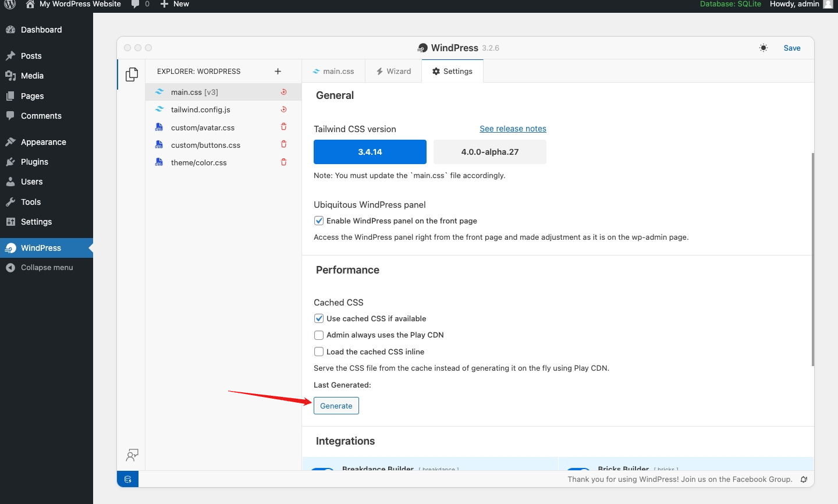Delete theme/color.css with trash icon
Screen dimensions: 838x504
284,162
